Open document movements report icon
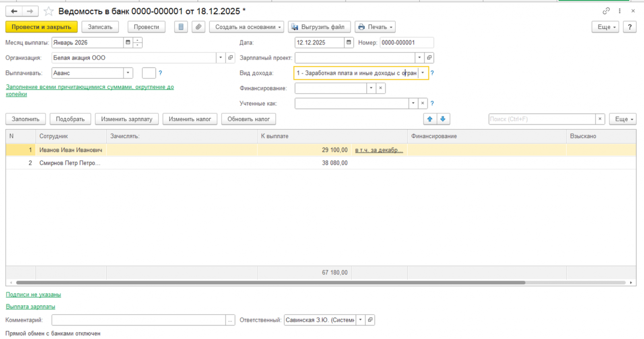 (x=181, y=27)
